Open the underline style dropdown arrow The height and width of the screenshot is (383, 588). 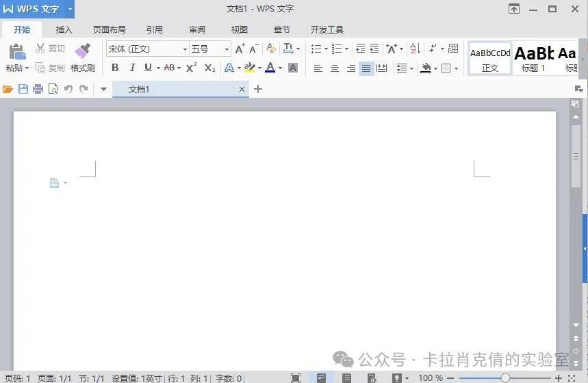pos(158,68)
